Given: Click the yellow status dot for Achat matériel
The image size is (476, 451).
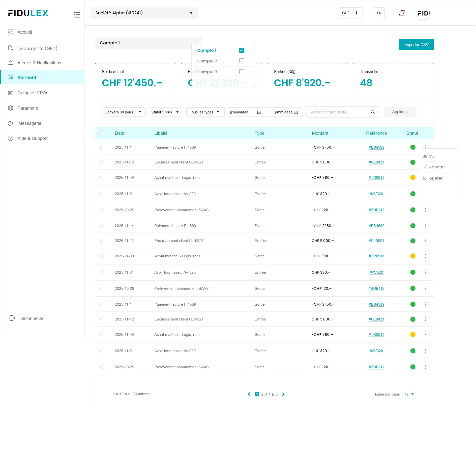Looking at the screenshot, I should (413, 178).
